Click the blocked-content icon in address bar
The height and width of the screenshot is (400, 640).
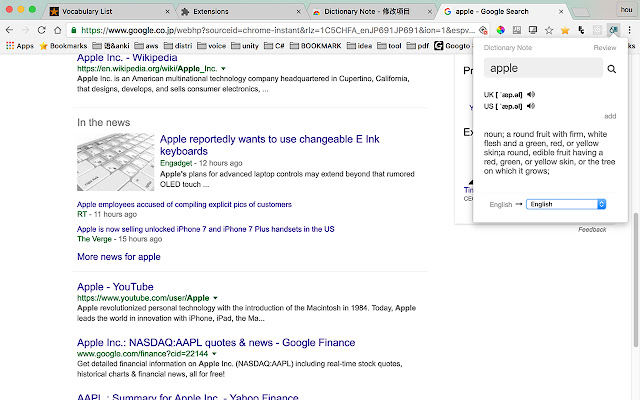[x=483, y=30]
